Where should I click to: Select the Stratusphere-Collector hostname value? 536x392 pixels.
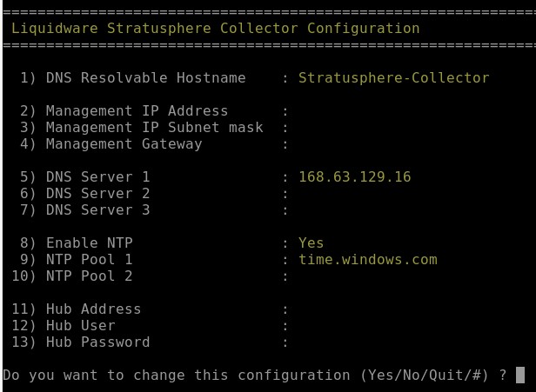[x=394, y=78]
